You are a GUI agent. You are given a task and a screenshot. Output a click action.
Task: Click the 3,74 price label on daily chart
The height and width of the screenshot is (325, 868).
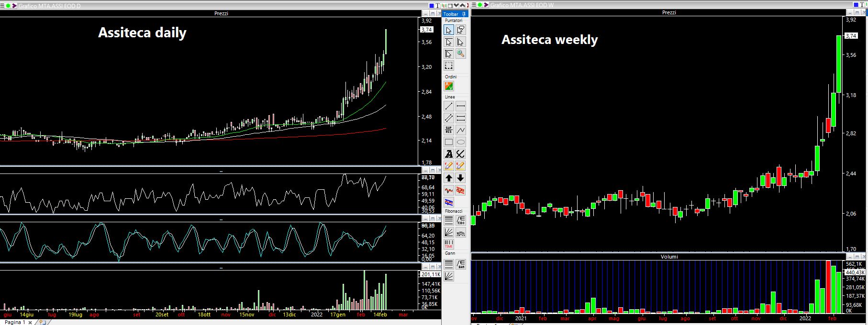(426, 30)
